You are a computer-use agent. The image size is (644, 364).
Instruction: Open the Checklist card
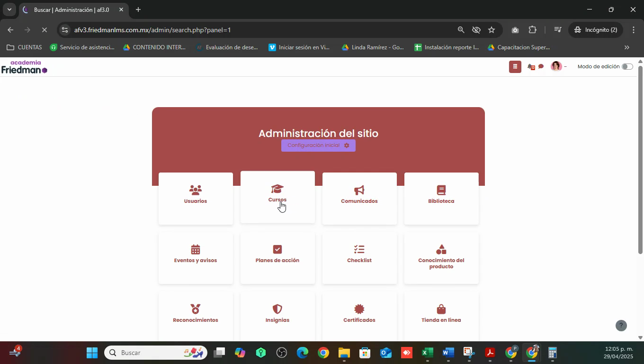(359, 258)
